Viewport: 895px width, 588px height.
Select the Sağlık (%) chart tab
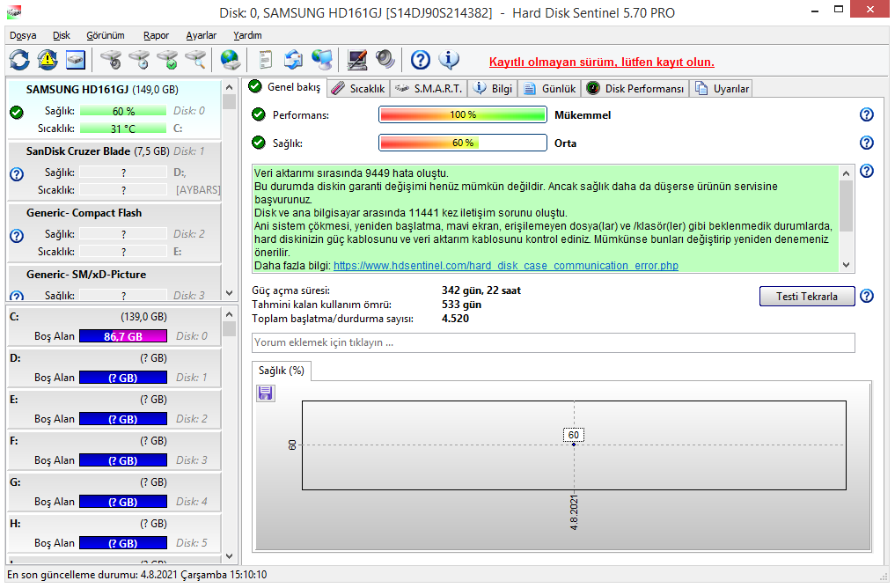click(x=282, y=371)
